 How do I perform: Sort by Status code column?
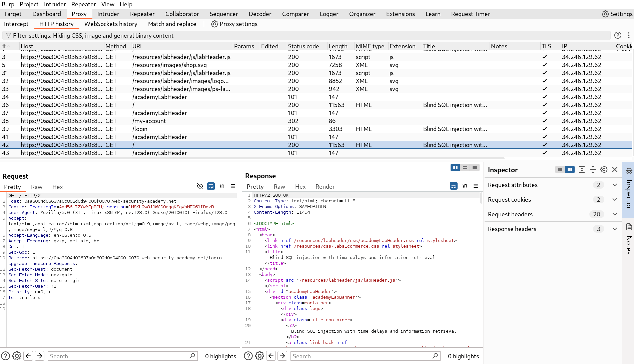[x=307, y=46]
